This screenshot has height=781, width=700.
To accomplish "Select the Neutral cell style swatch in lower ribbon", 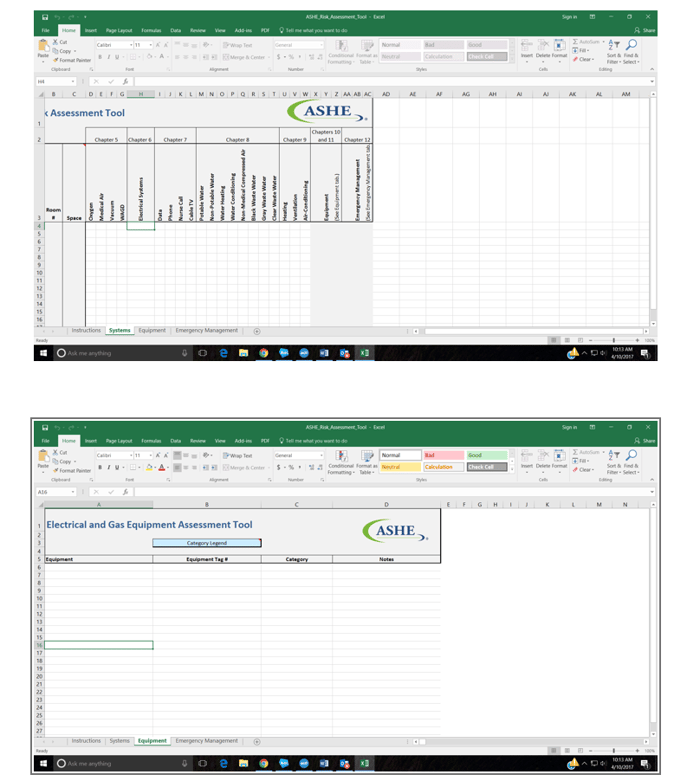I will pyautogui.click(x=399, y=467).
